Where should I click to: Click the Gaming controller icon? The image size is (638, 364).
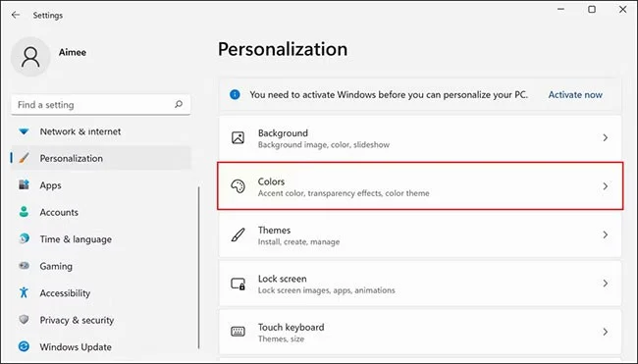click(x=24, y=266)
